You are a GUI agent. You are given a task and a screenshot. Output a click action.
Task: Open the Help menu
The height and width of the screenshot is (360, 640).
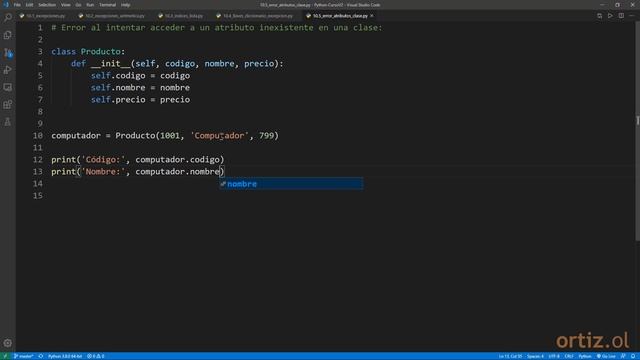point(126,5)
